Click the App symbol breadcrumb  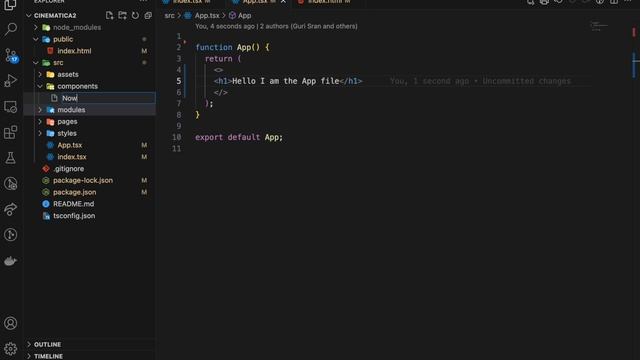click(x=244, y=16)
